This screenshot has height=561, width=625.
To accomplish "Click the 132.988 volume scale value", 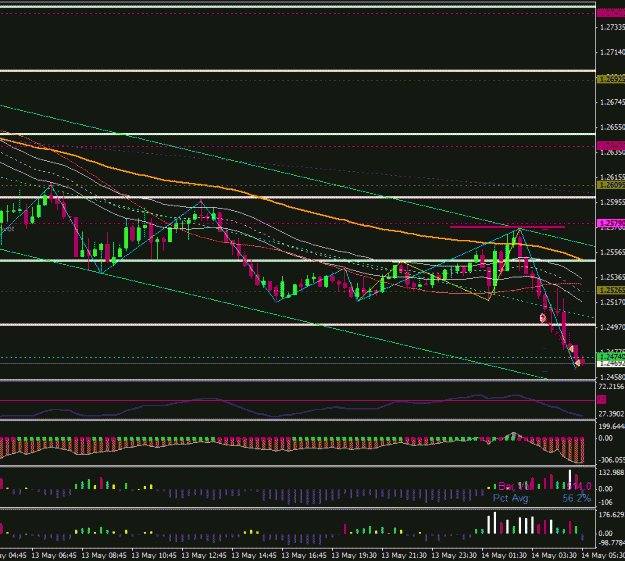I will point(611,473).
